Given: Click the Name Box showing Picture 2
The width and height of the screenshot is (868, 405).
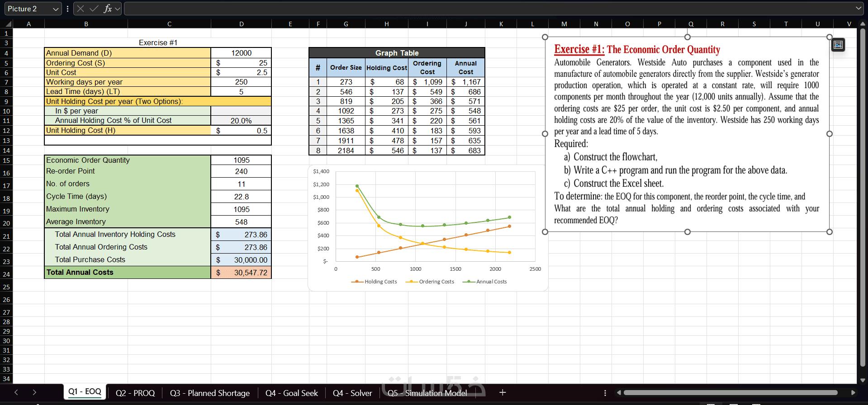Looking at the screenshot, I should [x=28, y=9].
